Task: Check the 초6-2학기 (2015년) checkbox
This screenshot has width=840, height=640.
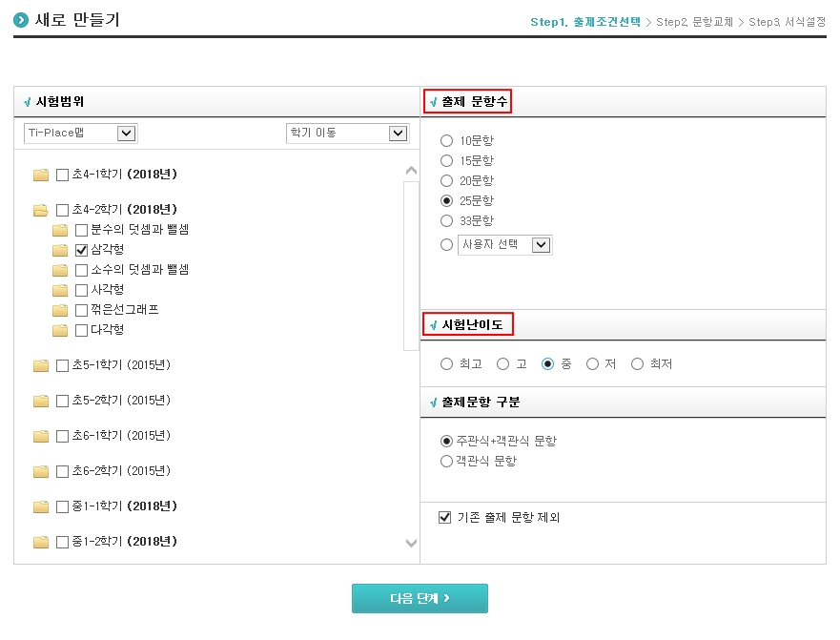Action: [62, 472]
